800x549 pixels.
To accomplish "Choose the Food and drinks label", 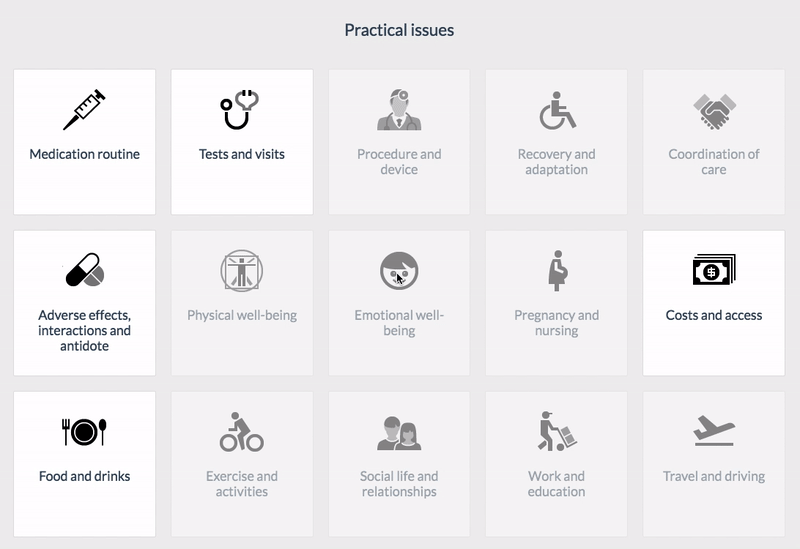I will [84, 476].
